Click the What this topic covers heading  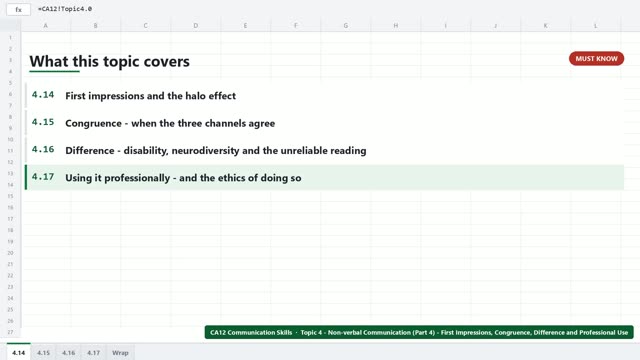(109, 62)
